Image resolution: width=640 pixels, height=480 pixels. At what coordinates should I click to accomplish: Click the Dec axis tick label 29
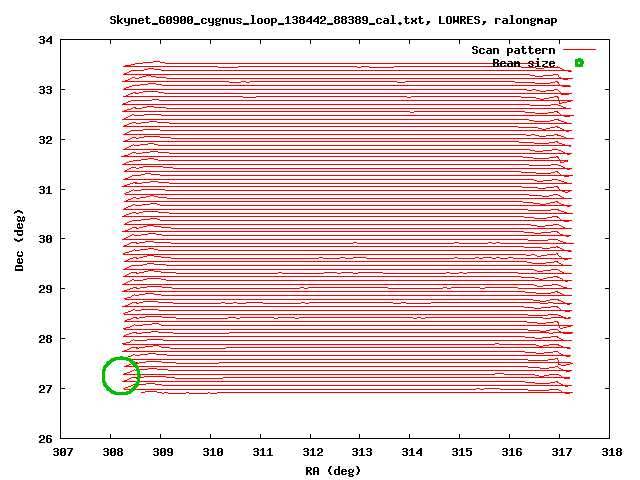pos(46,289)
